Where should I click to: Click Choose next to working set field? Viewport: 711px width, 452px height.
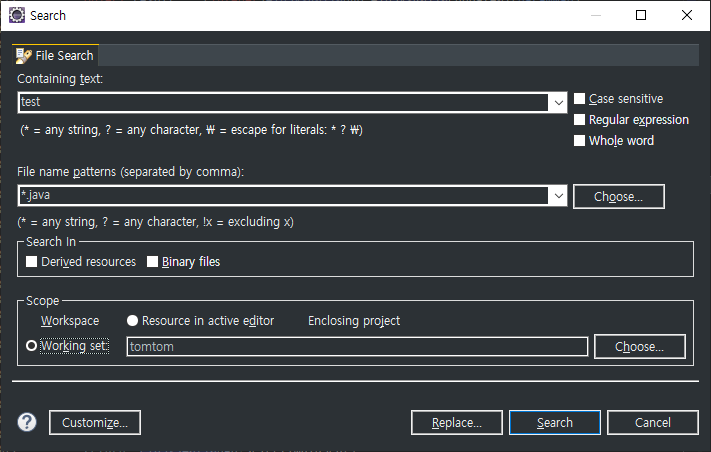(x=639, y=347)
